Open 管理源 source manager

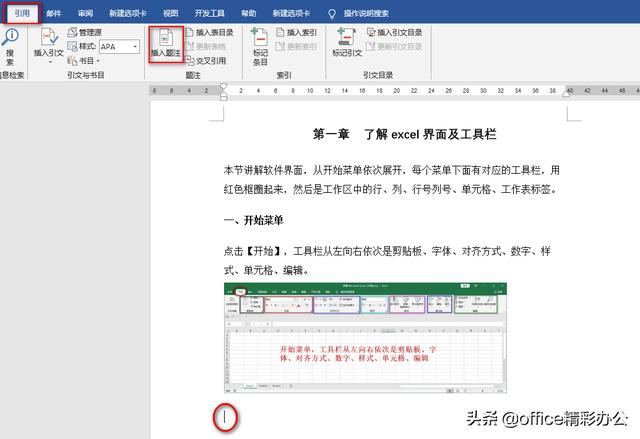(84, 32)
